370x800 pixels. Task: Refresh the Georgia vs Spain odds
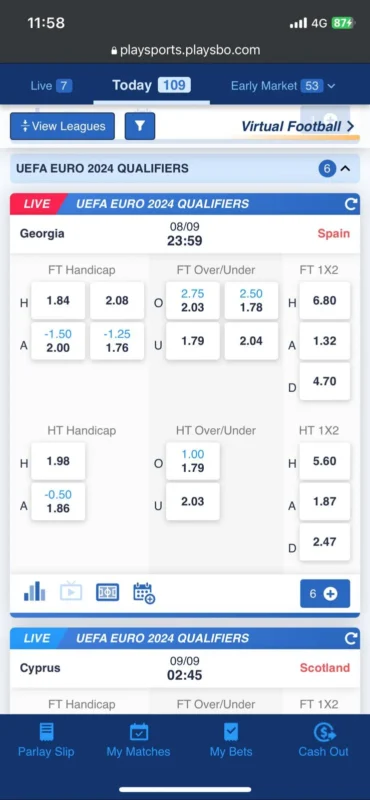coord(351,204)
